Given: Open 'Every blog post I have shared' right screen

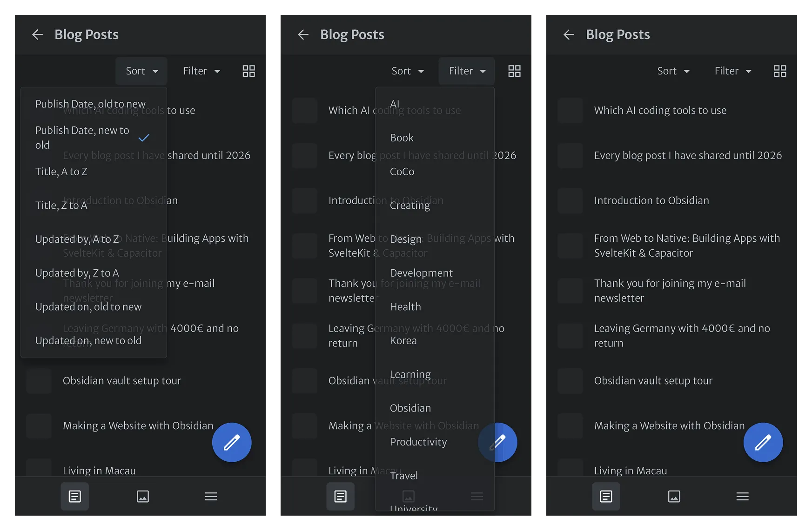Looking at the screenshot, I should 688,155.
